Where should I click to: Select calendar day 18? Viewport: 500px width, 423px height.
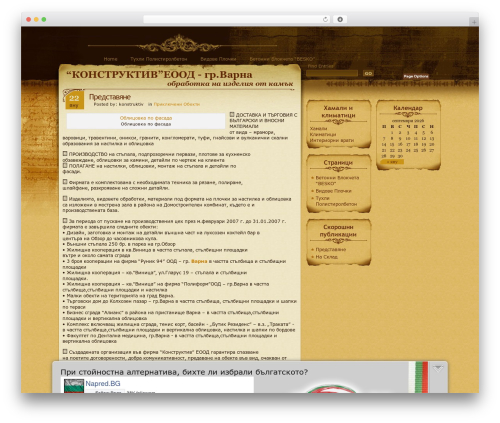(416, 144)
